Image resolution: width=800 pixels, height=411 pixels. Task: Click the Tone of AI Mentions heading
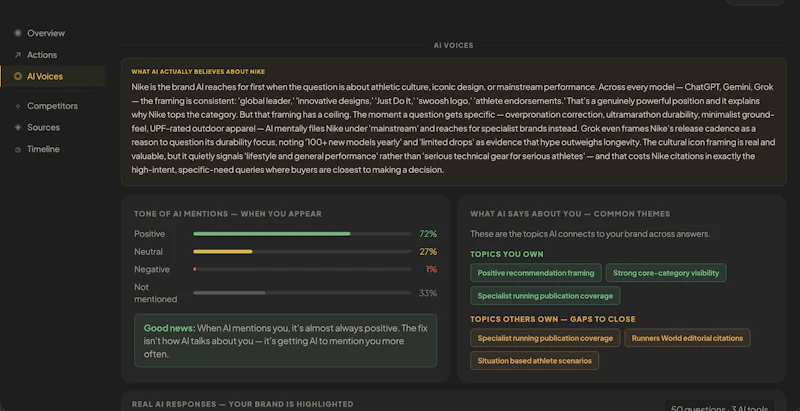[x=228, y=214]
